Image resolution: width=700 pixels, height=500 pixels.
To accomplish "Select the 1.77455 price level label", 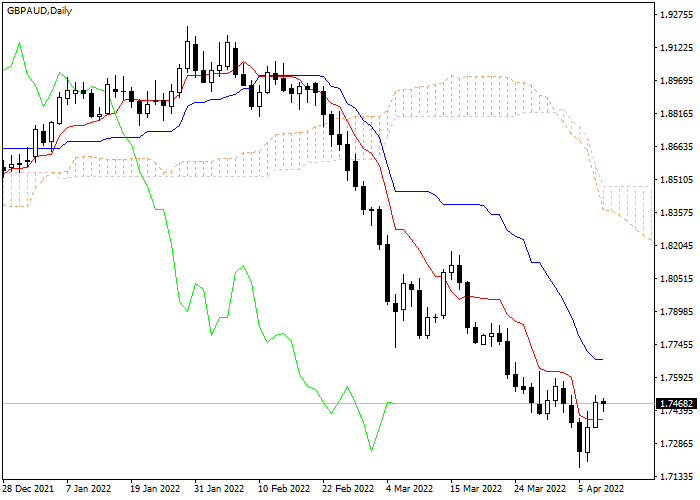I will (676, 345).
